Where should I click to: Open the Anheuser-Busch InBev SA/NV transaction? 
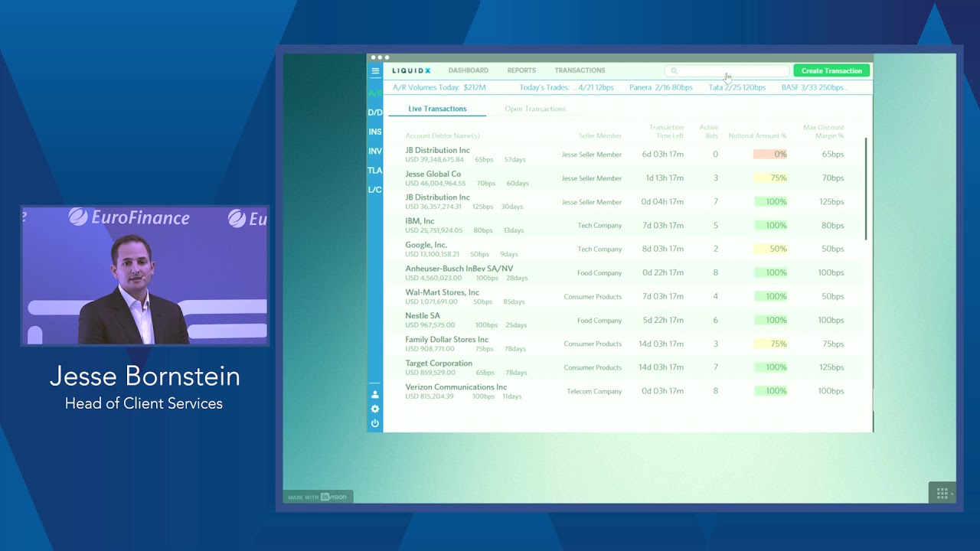(x=622, y=273)
